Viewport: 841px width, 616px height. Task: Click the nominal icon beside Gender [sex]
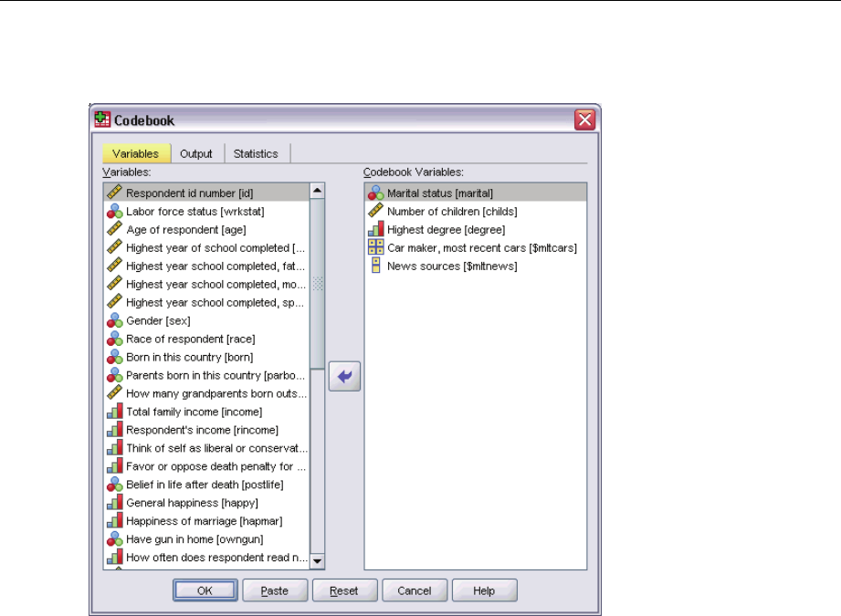coord(114,320)
